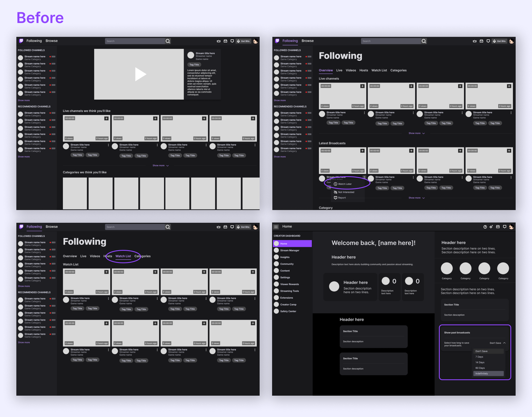Go to Viewer Rewards in the sidebar
Image resolution: width=532 pixels, height=417 pixels.
tap(289, 284)
